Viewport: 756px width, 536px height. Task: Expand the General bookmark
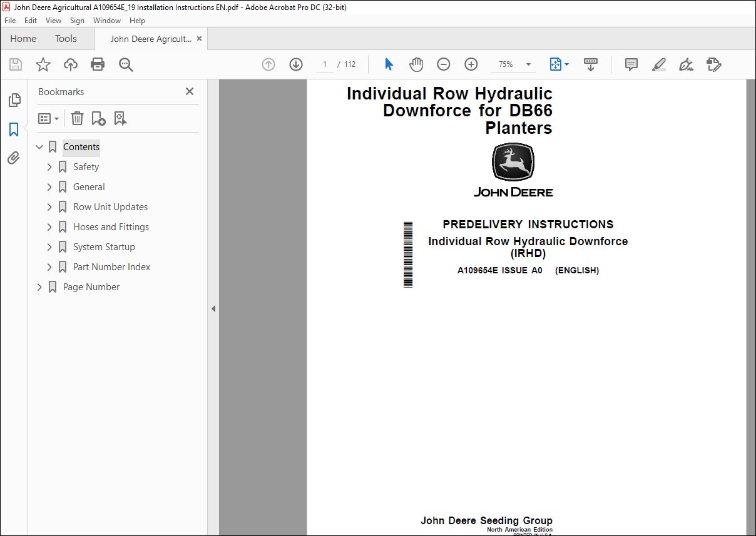(x=49, y=187)
